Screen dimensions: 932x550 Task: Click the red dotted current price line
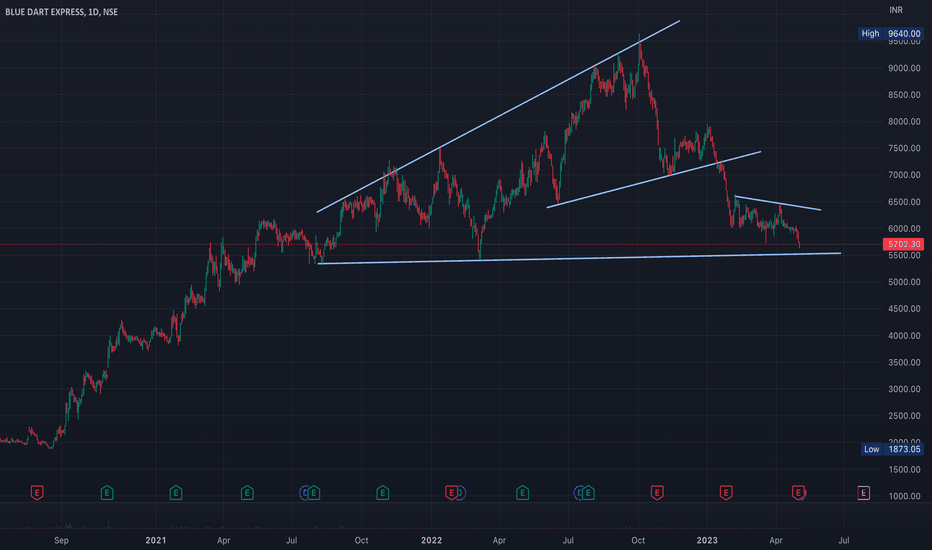tap(440, 244)
